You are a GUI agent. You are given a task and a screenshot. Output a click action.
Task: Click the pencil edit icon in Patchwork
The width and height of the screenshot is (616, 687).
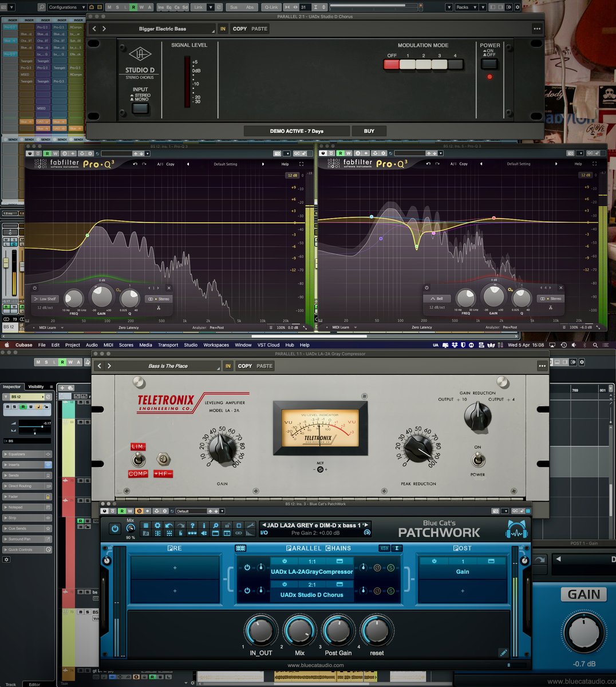pyautogui.click(x=503, y=652)
